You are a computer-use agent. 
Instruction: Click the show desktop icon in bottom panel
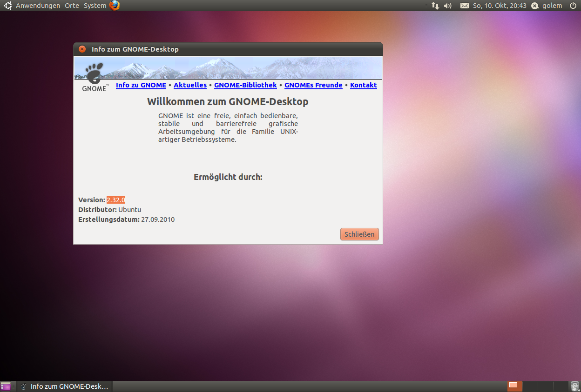point(6,386)
